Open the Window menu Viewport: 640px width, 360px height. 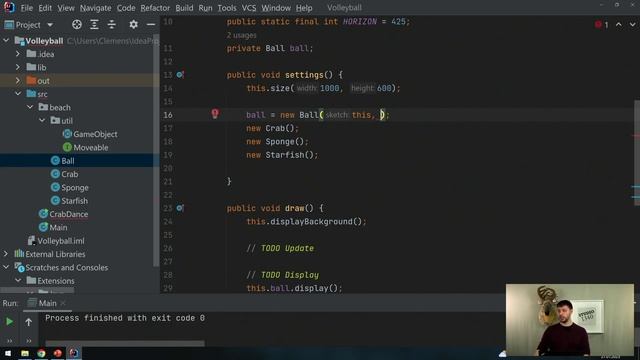pyautogui.click(x=276, y=8)
